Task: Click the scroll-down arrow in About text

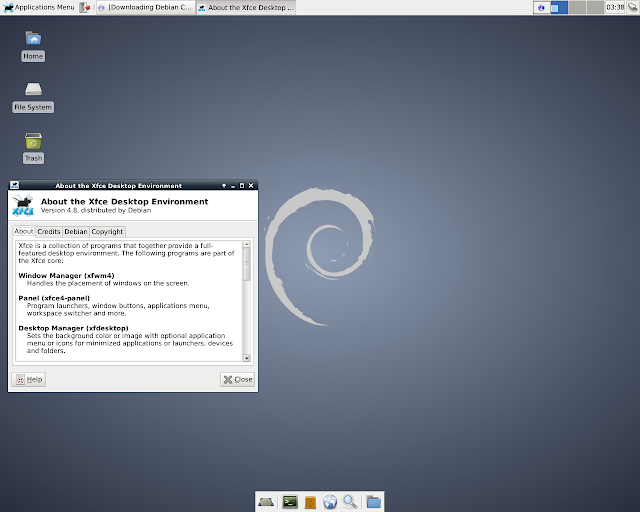Action: coord(247,358)
